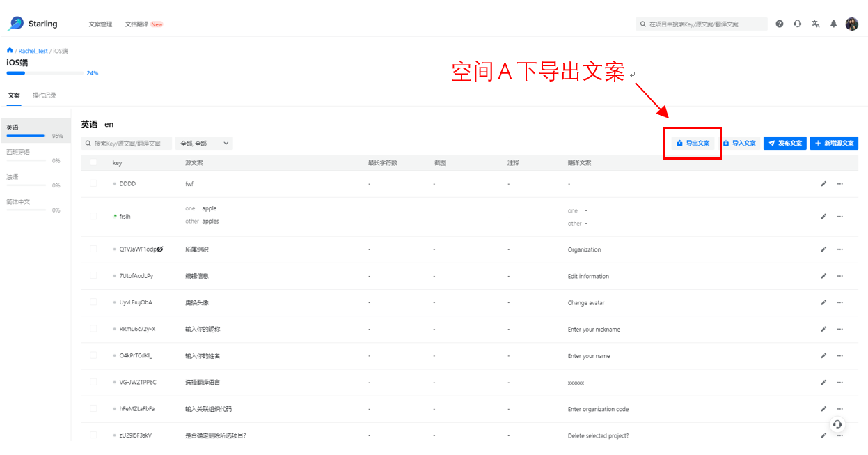This screenshot has width=868, height=455.
Task: Open the customer support headset icon
Action: tap(797, 24)
